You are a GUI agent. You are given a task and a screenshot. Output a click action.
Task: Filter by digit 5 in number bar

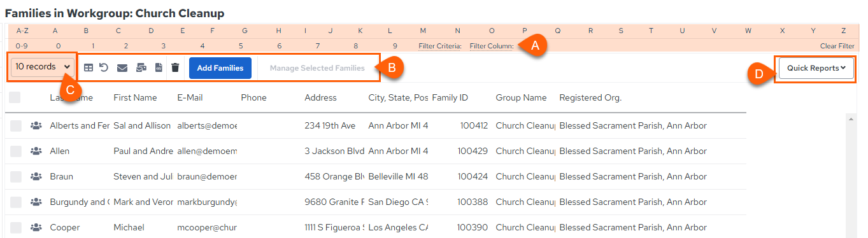[x=241, y=46]
